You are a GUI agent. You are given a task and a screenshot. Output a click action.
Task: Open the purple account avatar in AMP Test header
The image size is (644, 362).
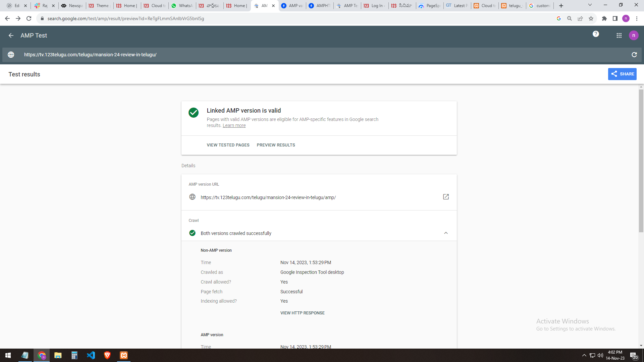tap(634, 35)
